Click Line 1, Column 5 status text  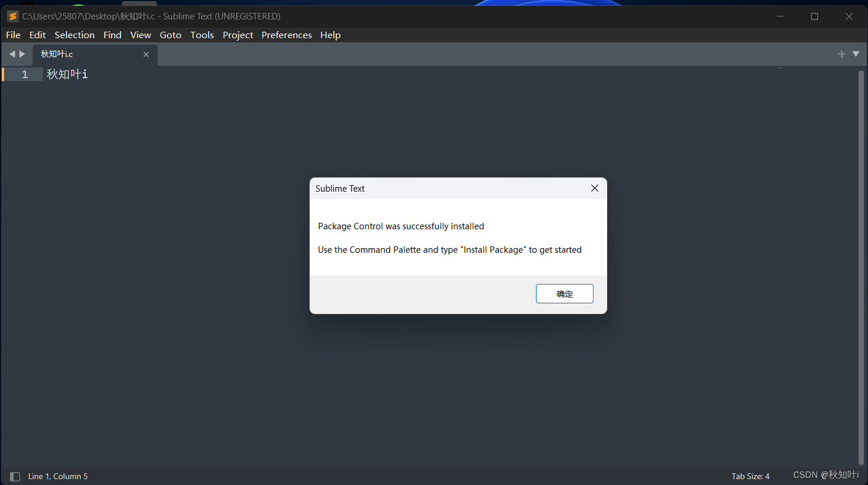(58, 477)
